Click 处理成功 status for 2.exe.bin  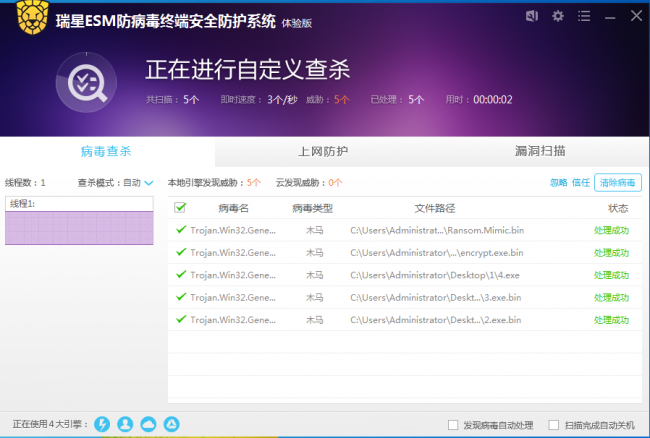point(611,320)
